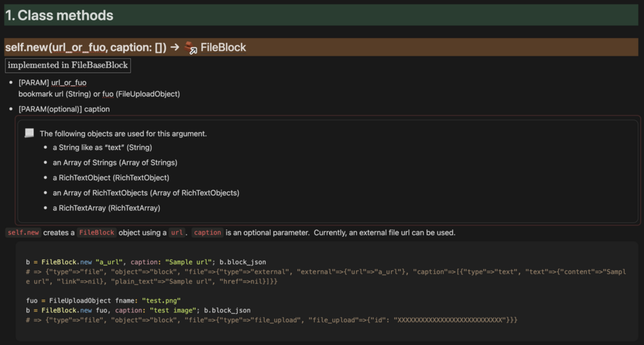Click 'an Array of Strings' bullet

(115, 163)
